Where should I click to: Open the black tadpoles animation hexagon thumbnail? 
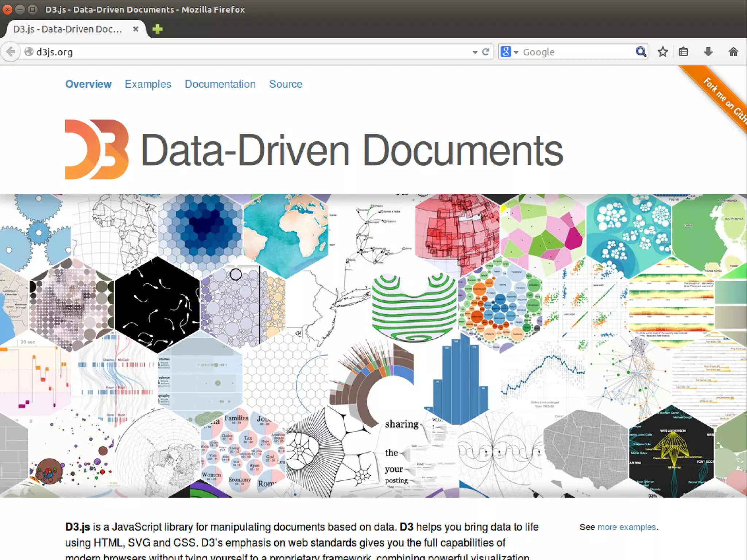[157, 305]
